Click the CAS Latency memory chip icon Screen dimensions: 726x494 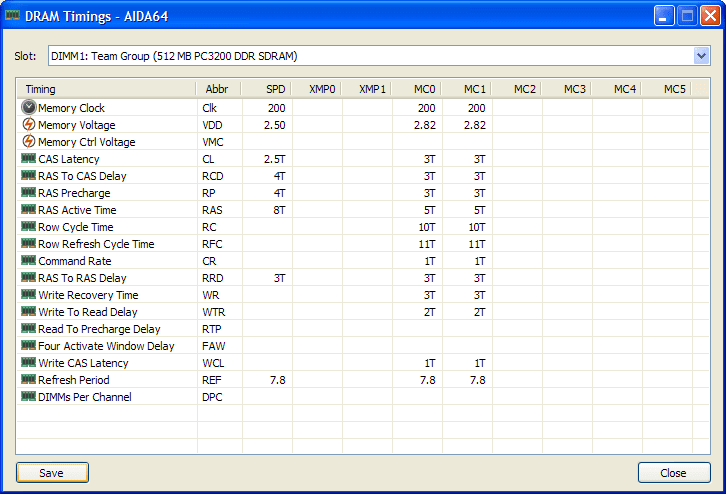click(28, 159)
